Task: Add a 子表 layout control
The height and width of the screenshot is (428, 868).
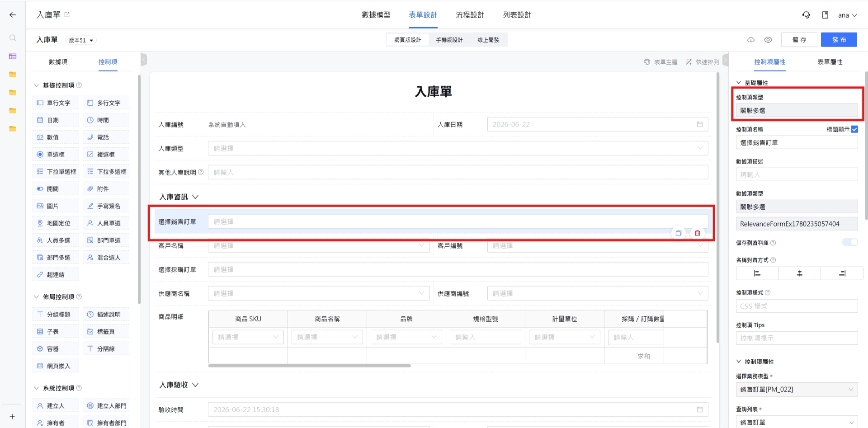Action: coord(56,331)
